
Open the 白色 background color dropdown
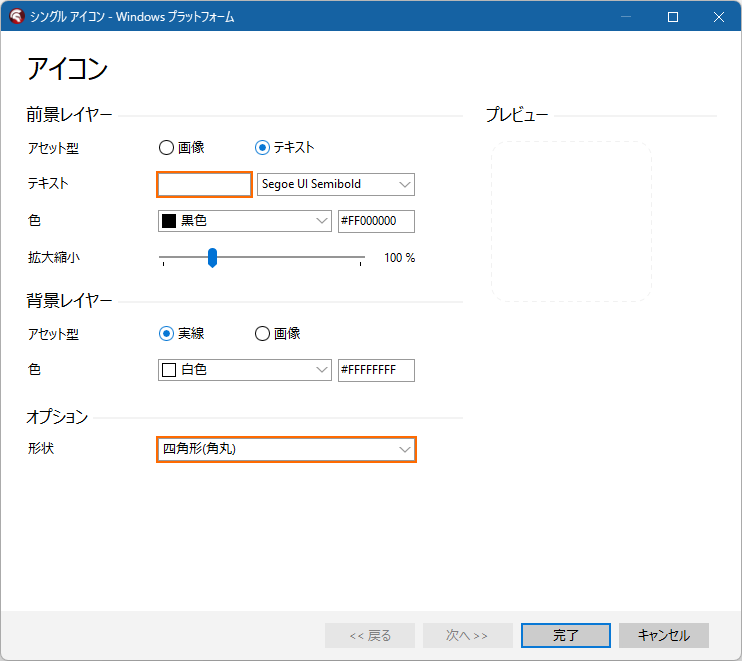tap(245, 370)
